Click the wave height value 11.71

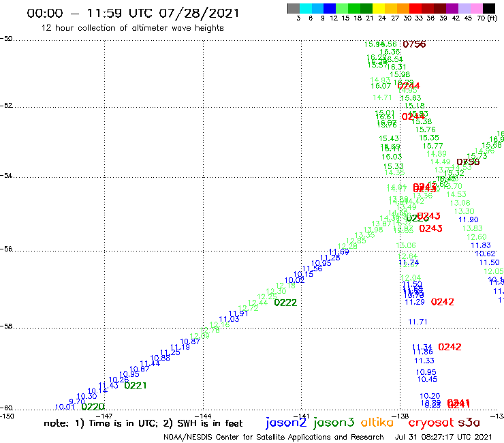tap(418, 322)
